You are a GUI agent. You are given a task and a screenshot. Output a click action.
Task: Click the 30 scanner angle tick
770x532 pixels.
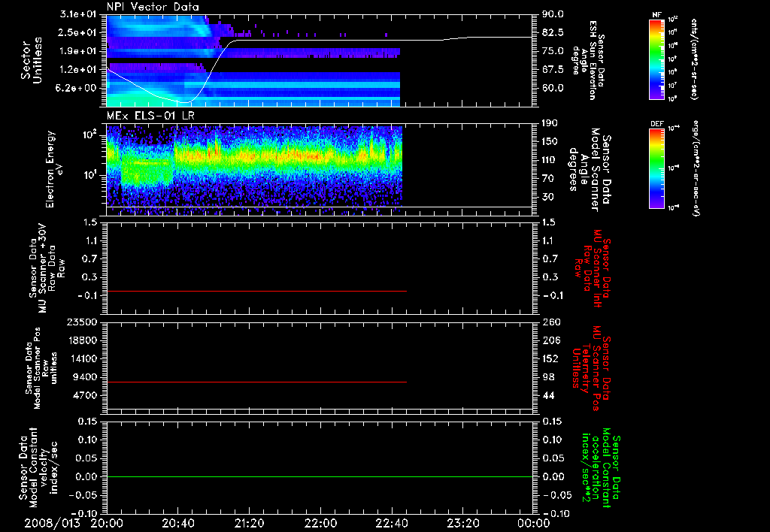(x=547, y=197)
